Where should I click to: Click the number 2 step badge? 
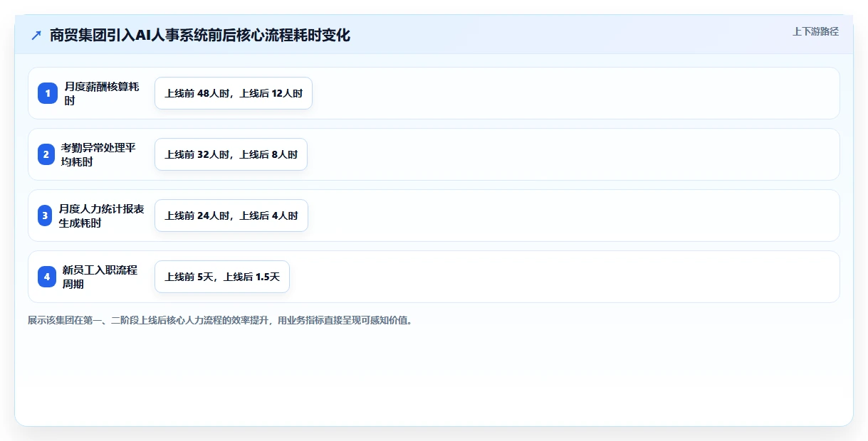[x=46, y=154]
